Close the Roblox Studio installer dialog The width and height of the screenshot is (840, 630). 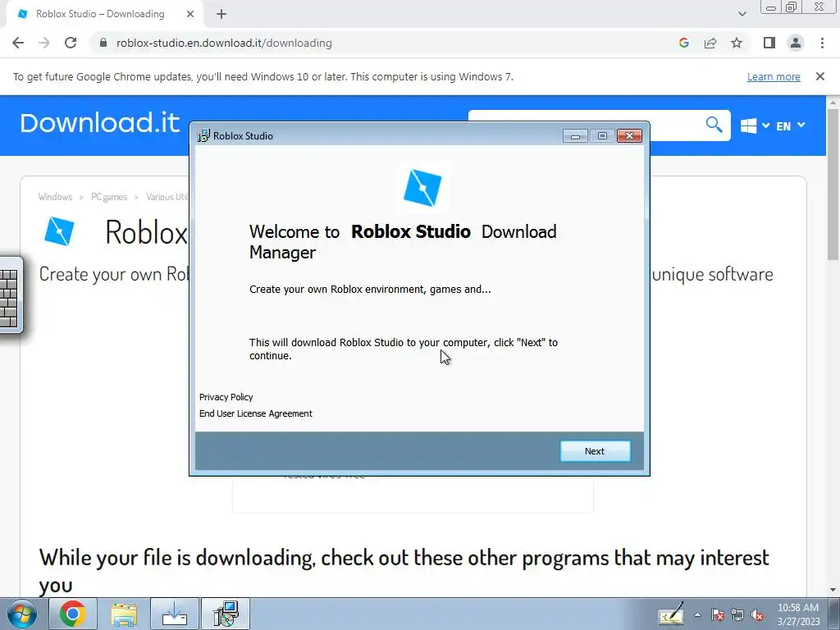[629, 136]
